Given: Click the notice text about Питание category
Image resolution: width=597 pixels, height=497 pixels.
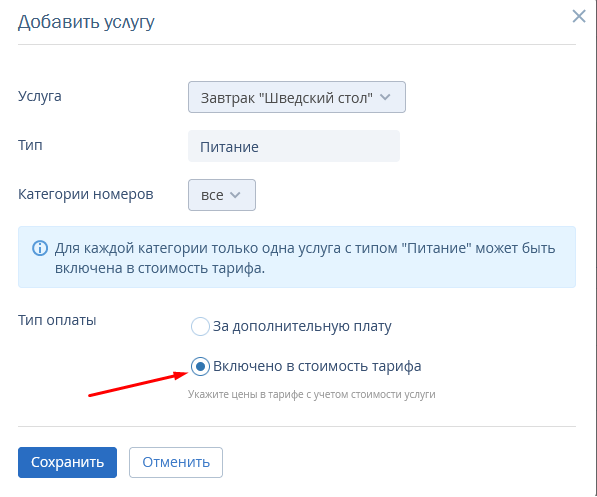Looking at the screenshot, I should coord(305,258).
